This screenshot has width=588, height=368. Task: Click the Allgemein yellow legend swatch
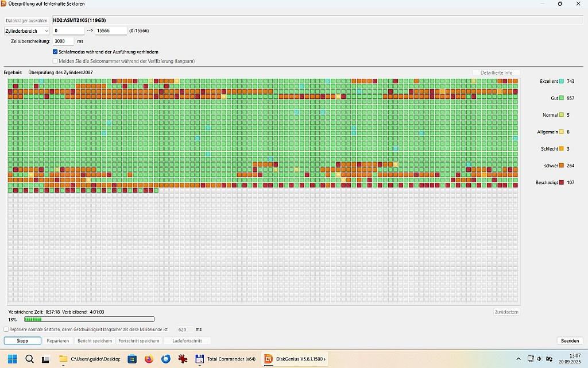pos(562,132)
